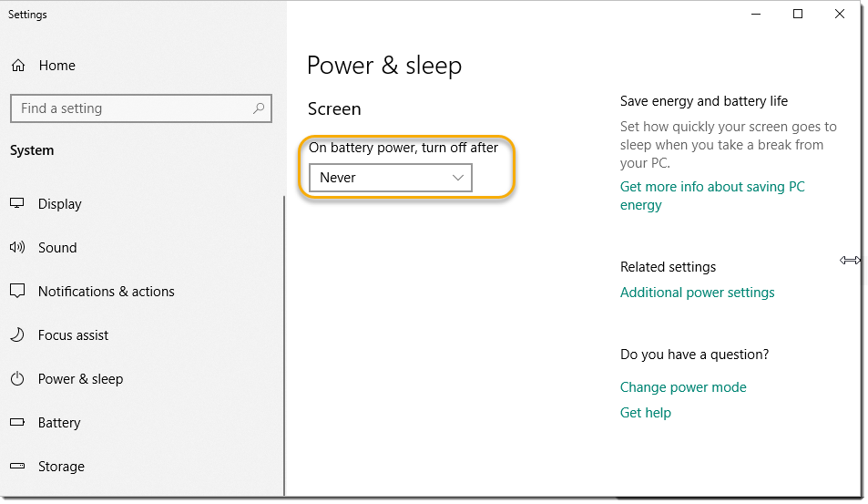Click the search magnifier icon

[259, 108]
